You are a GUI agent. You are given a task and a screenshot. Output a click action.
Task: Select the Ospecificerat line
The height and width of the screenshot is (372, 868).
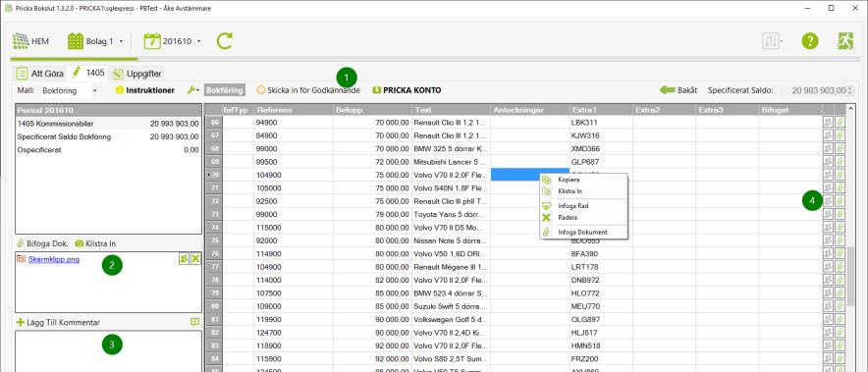point(108,149)
